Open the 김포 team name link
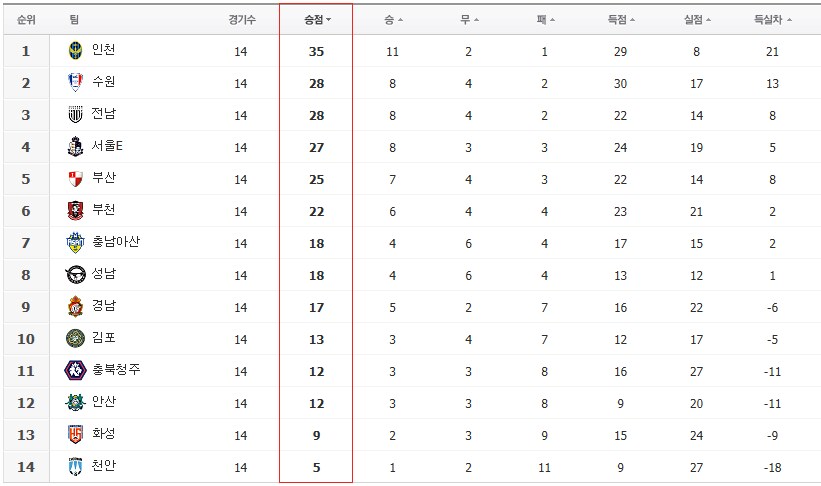The image size is (821, 486). [104, 337]
